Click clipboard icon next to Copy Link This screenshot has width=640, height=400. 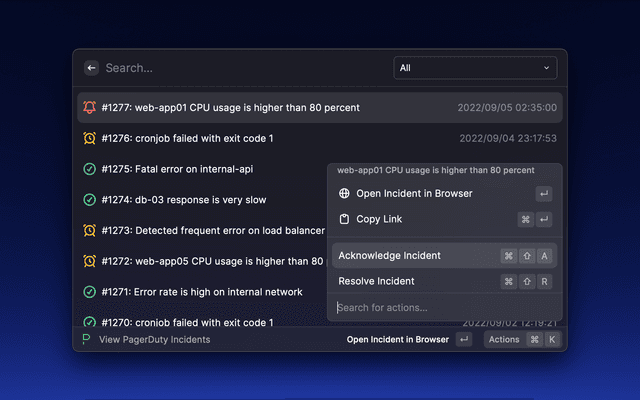click(x=344, y=219)
